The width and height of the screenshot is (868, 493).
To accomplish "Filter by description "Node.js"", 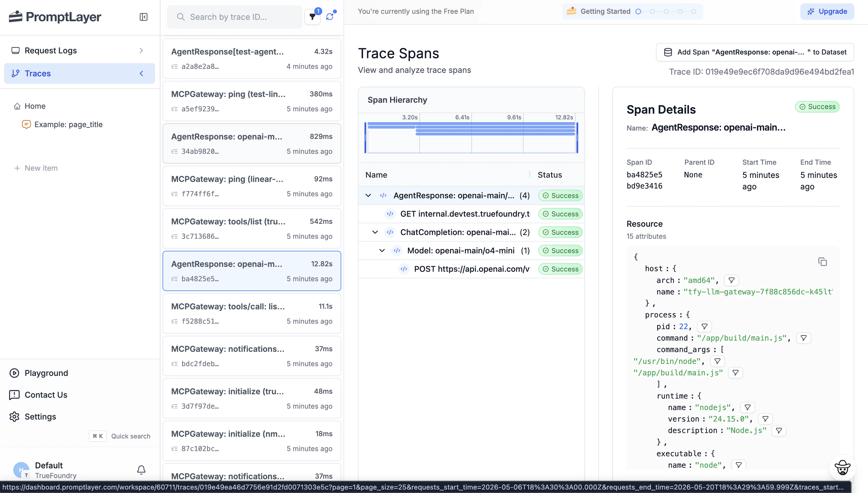I will [779, 430].
